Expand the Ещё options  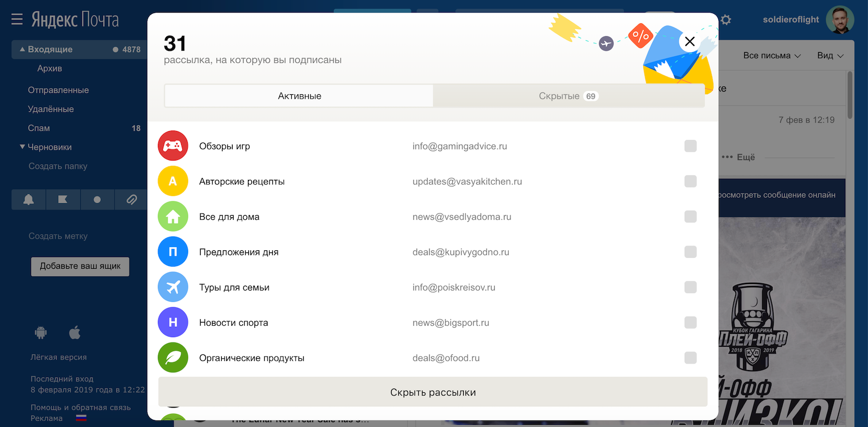(738, 157)
